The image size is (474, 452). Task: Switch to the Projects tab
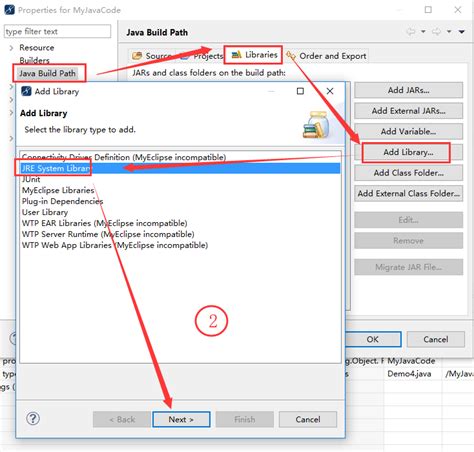point(202,56)
